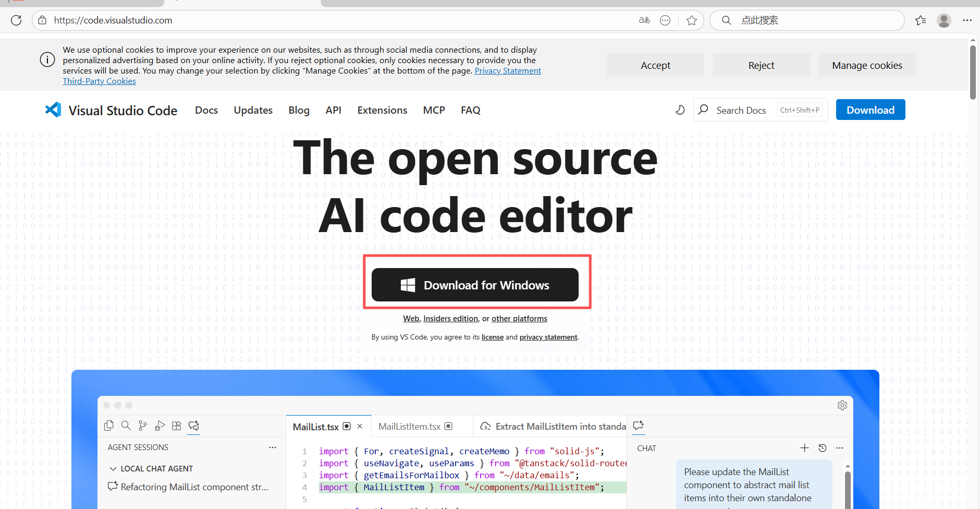Click the translate page icon in address bar
Screen dimensions: 980x509
(x=644, y=20)
